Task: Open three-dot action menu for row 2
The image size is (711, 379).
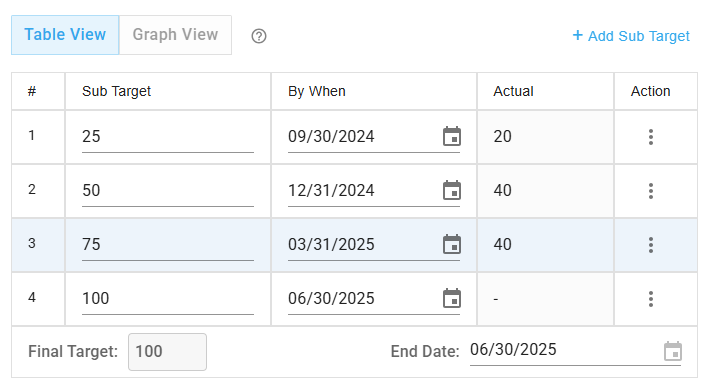Action: [651, 191]
